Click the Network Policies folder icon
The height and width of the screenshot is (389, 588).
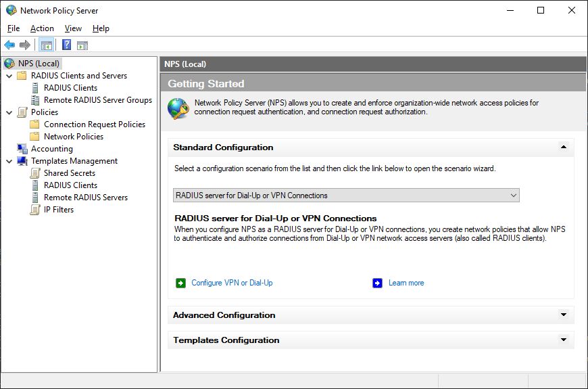click(34, 136)
